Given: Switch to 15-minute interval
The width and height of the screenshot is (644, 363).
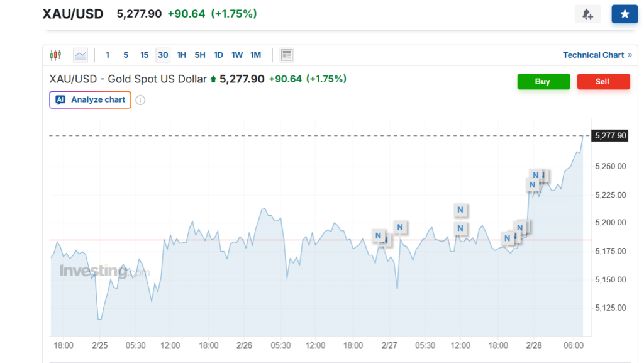Looking at the screenshot, I should coord(144,55).
